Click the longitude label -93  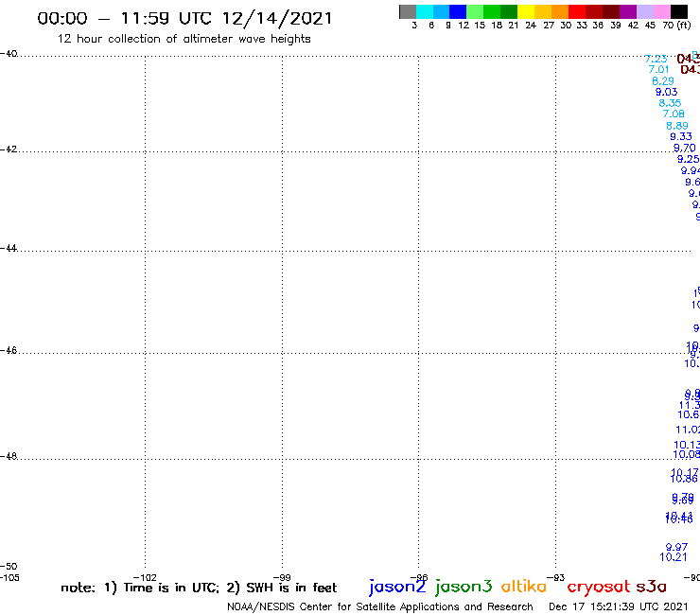556,578
